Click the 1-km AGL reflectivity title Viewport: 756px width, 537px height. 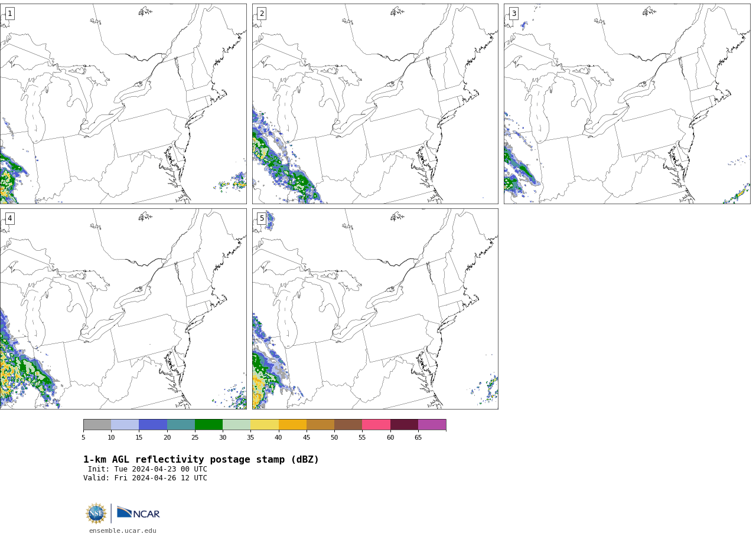pyautogui.click(x=201, y=460)
